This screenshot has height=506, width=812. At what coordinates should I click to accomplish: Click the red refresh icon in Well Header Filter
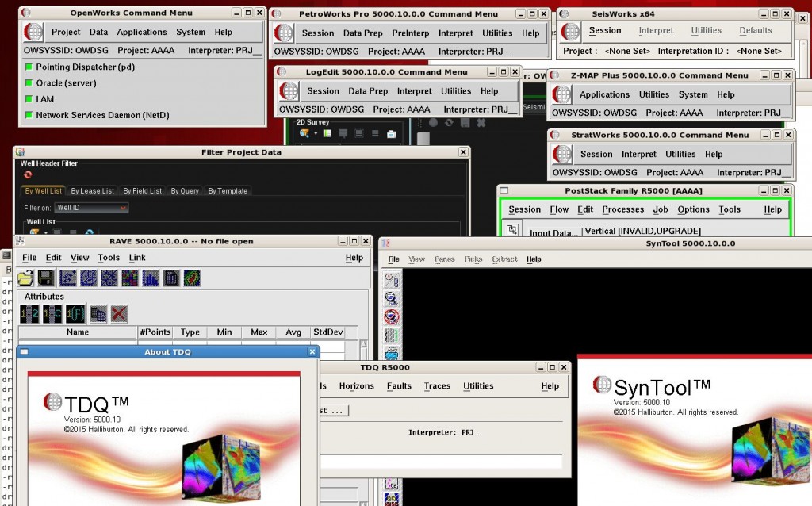28,174
